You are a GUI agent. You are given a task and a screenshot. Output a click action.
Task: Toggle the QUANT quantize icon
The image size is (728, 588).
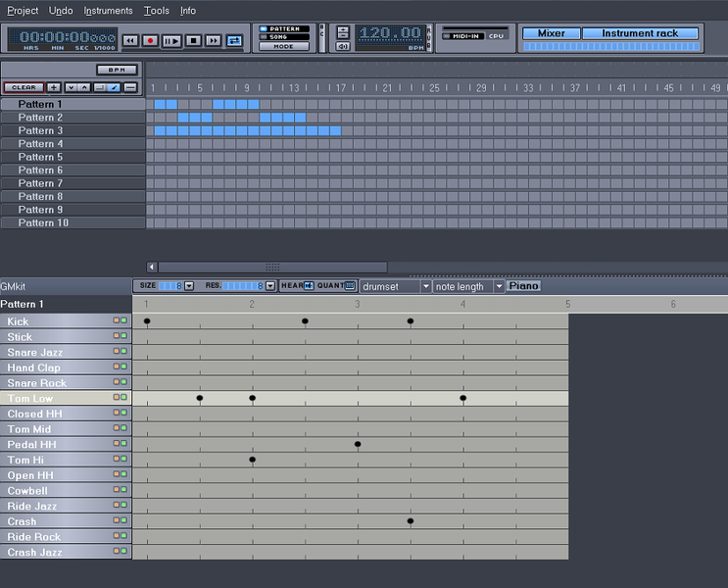tap(350, 285)
